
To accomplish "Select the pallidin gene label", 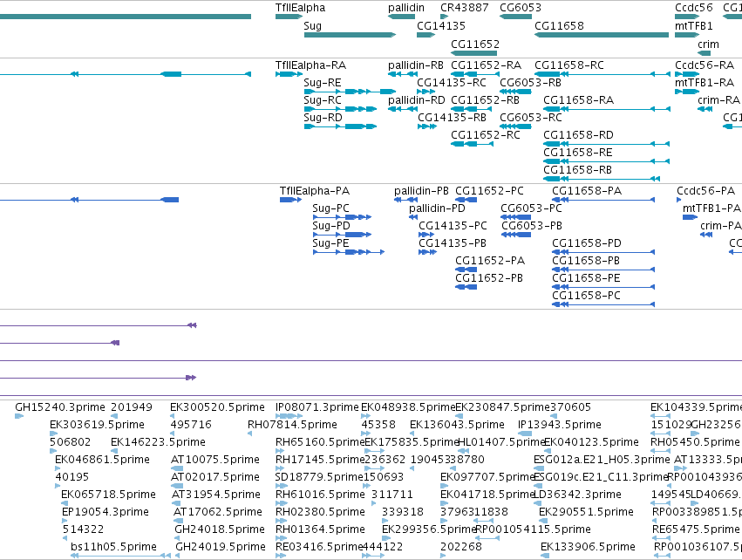I will coord(406,8).
